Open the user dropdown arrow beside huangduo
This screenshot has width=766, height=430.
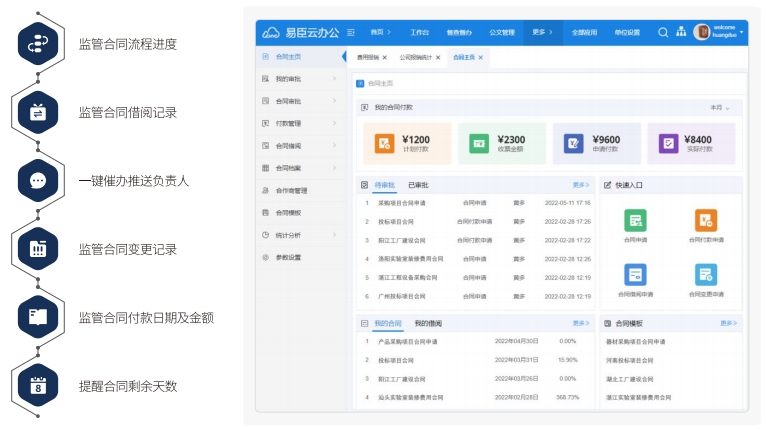(742, 32)
